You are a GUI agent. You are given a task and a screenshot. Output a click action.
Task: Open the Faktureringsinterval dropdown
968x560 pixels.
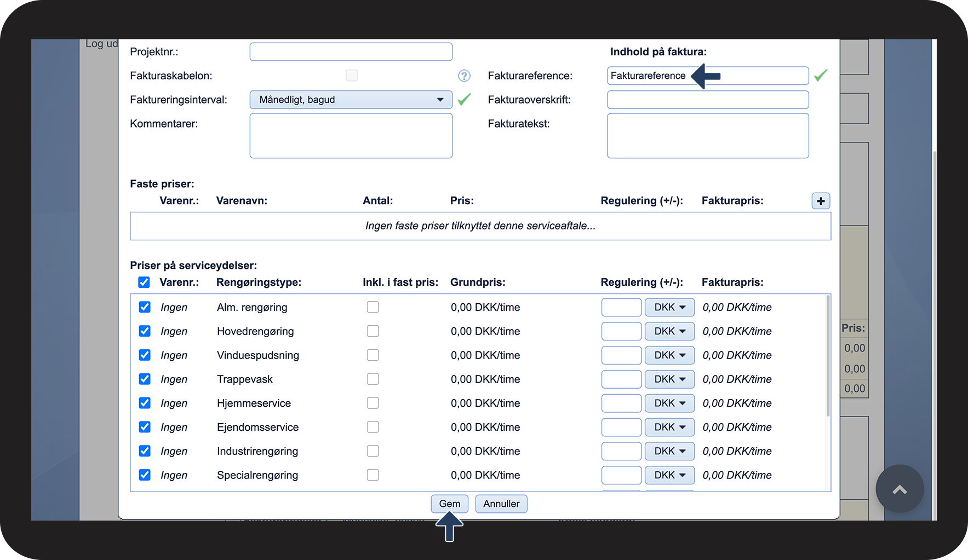point(351,100)
